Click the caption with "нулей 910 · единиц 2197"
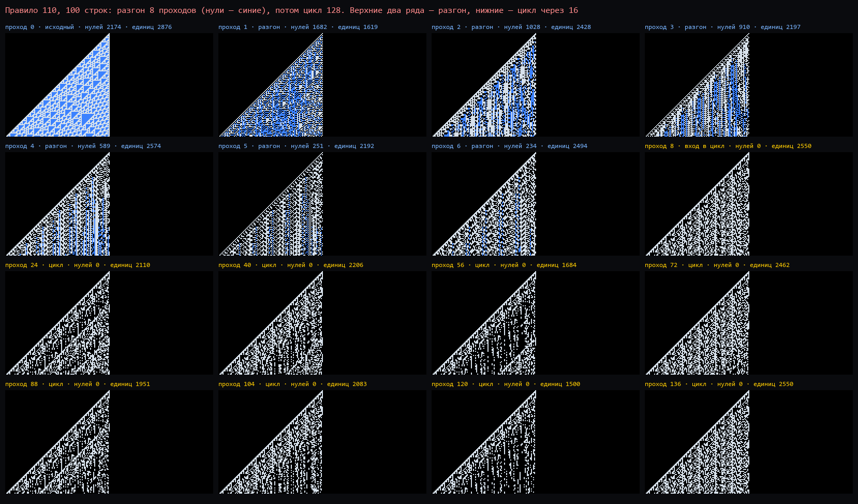Image resolution: width=858 pixels, height=504 pixels. (x=722, y=27)
